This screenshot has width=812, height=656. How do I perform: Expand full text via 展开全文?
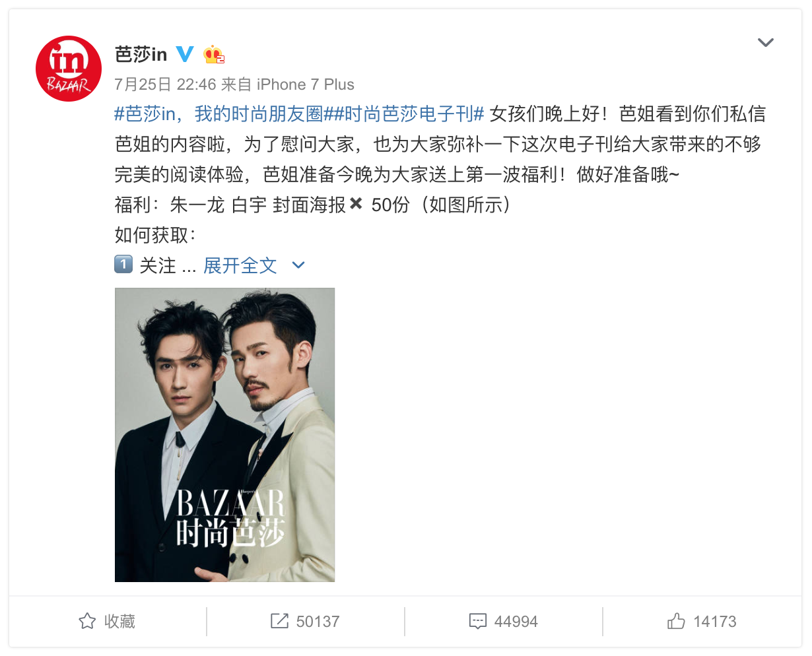pos(240,265)
